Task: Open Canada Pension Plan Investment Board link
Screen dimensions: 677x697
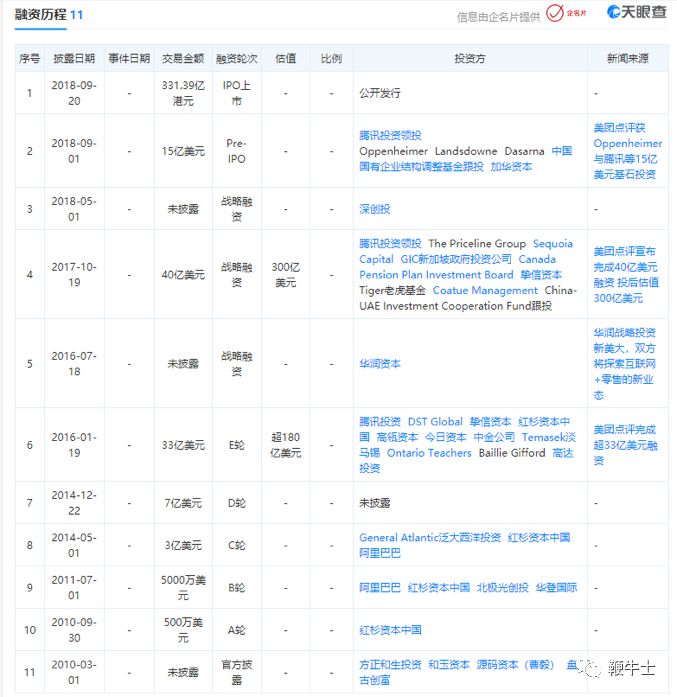Action: tap(457, 267)
